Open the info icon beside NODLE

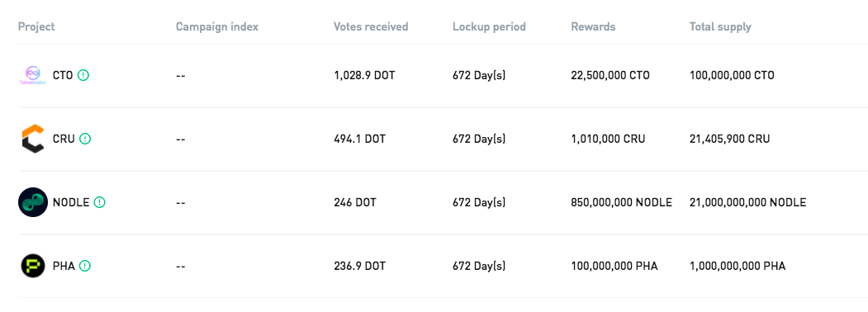tap(99, 202)
